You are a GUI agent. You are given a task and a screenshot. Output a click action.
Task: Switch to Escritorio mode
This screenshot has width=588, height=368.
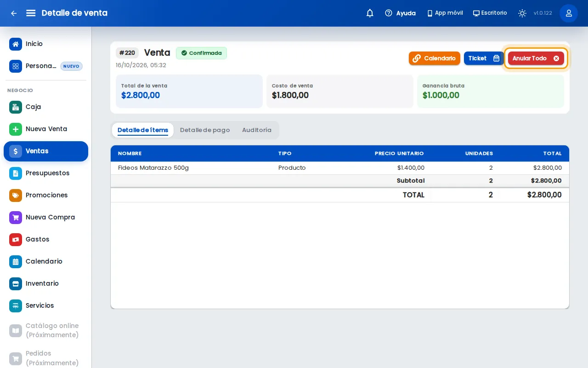pyautogui.click(x=490, y=13)
